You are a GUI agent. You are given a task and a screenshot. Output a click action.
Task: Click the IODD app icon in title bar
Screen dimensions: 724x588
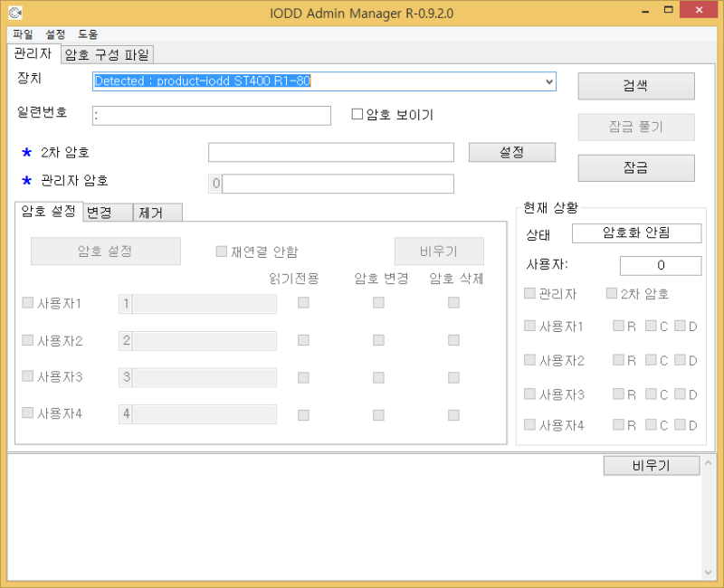15,13
